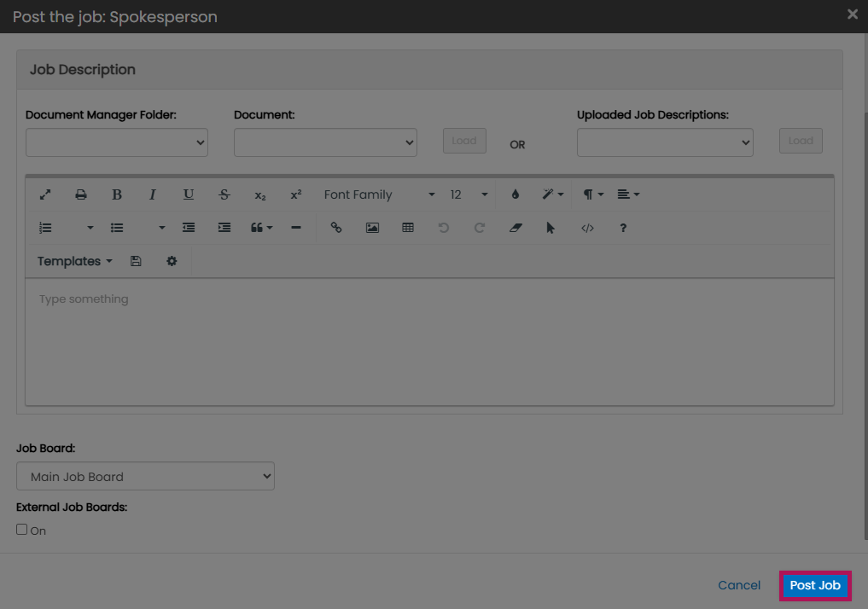Click the Cancel link
This screenshot has height=609, width=868.
tap(739, 585)
